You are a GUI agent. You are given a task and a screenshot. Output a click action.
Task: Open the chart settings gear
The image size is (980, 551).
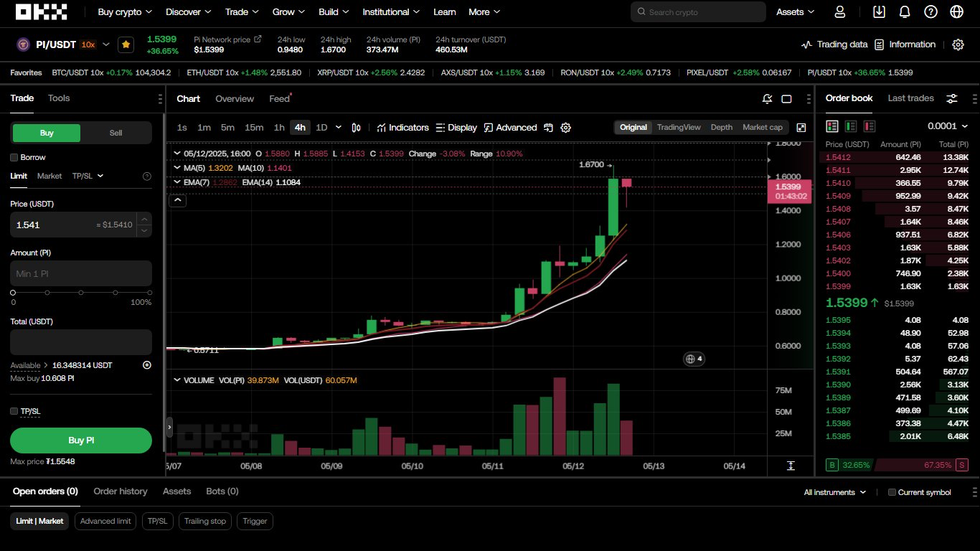[565, 128]
